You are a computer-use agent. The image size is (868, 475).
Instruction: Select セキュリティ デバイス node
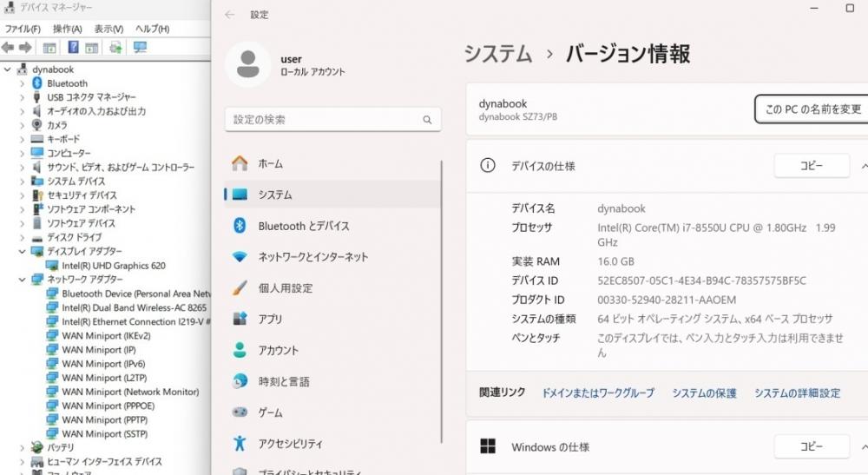pyautogui.click(x=82, y=195)
